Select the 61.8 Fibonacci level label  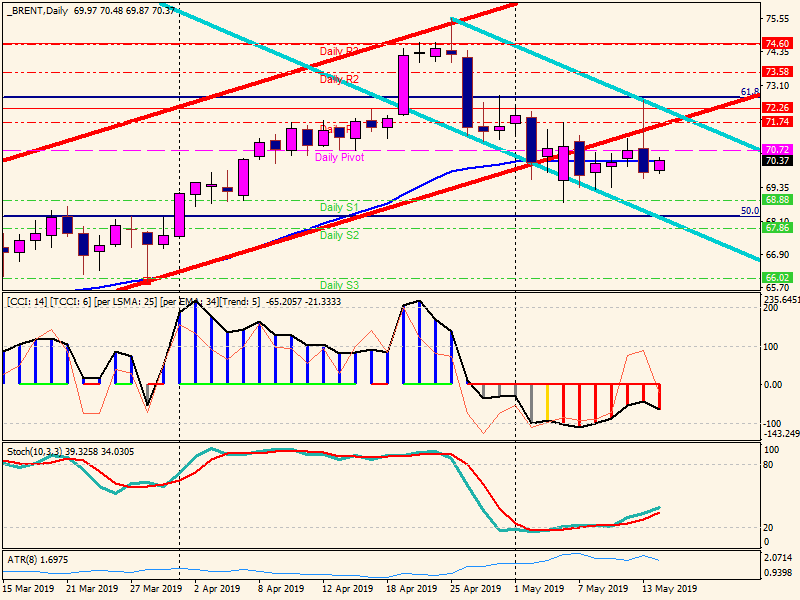[x=749, y=92]
